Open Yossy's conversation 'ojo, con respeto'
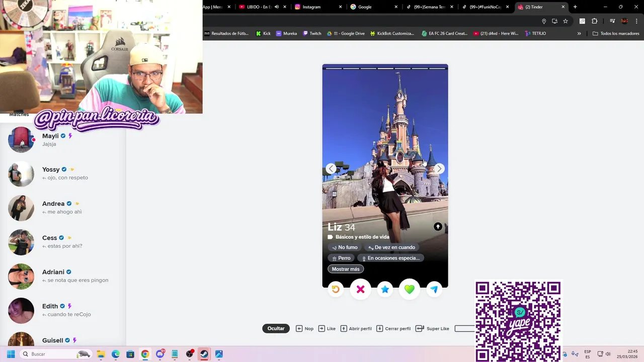The image size is (644, 362). click(63, 174)
